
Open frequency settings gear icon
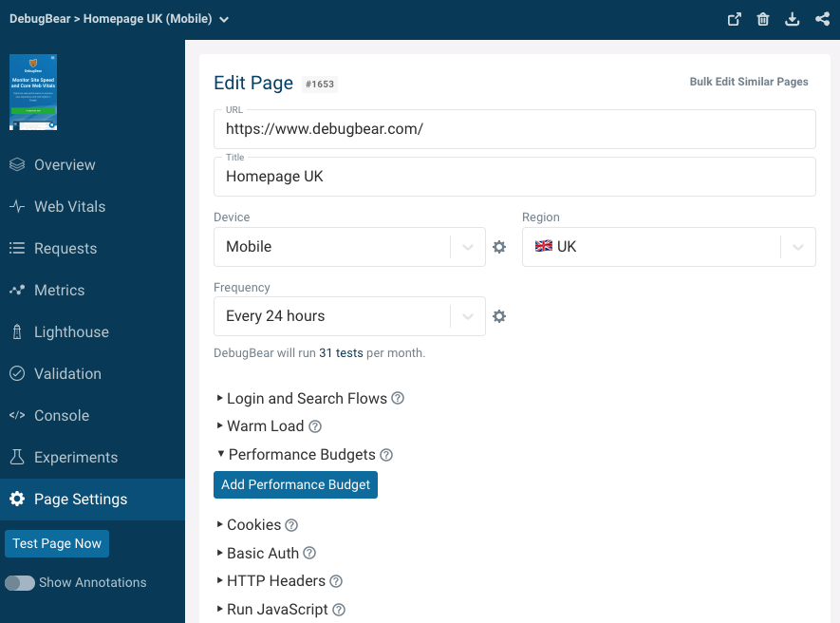(x=499, y=316)
